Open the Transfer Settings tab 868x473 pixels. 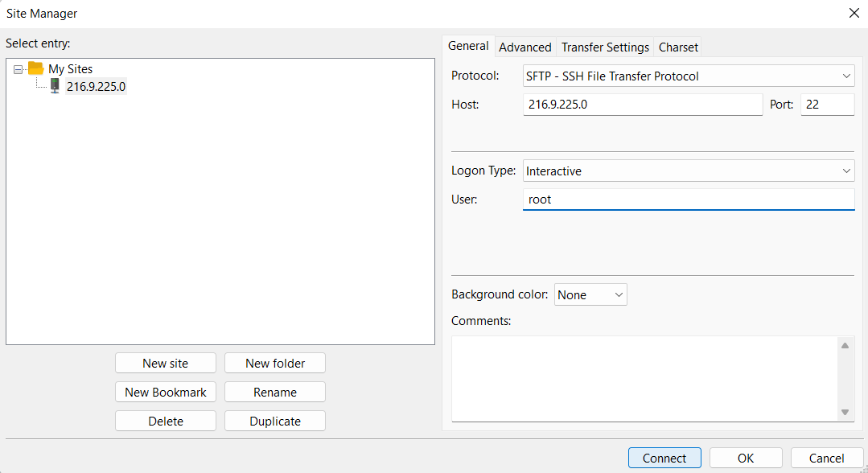pyautogui.click(x=605, y=47)
